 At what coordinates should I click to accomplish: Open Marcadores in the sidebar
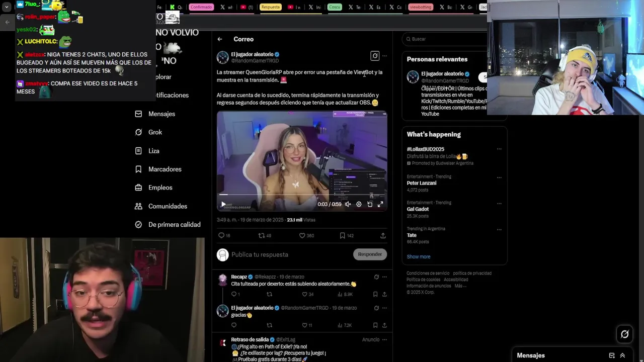pyautogui.click(x=158, y=169)
